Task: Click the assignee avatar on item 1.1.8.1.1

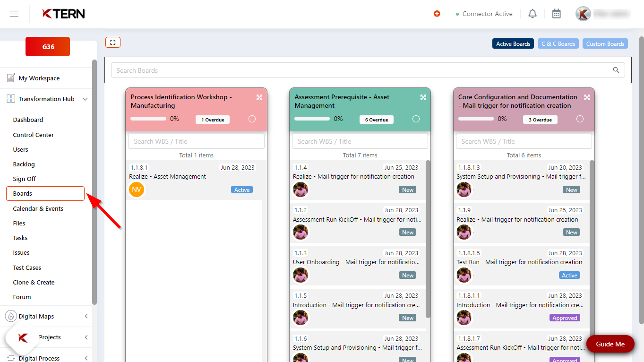Action: click(x=464, y=318)
